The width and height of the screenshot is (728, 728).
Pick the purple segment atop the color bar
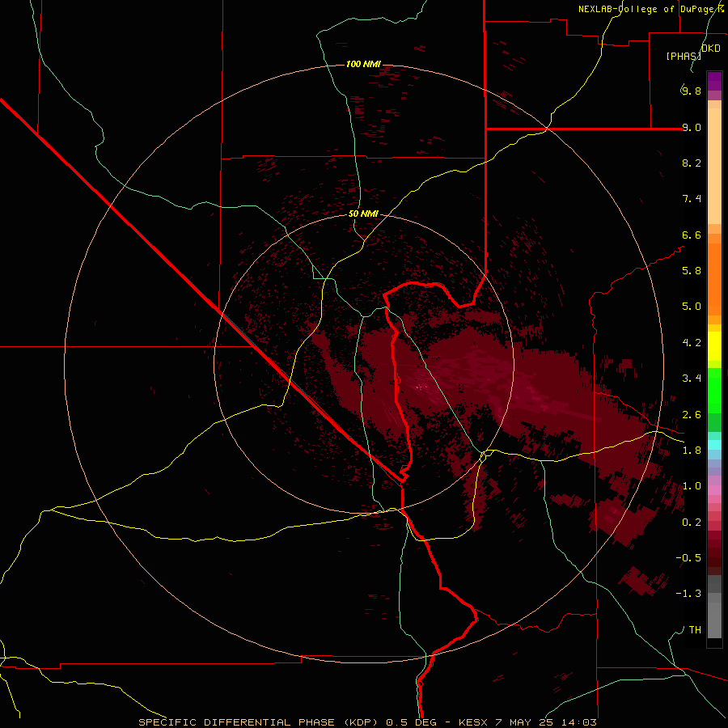click(x=714, y=81)
